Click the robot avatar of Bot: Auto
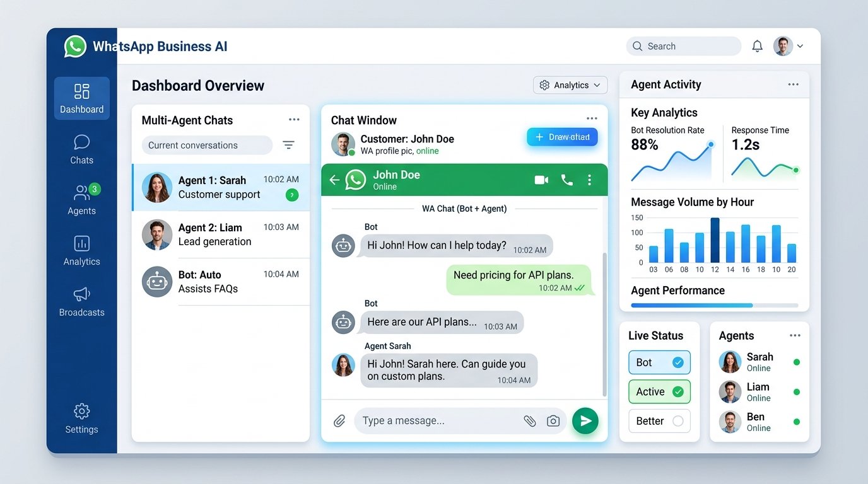868x484 pixels. point(157,282)
